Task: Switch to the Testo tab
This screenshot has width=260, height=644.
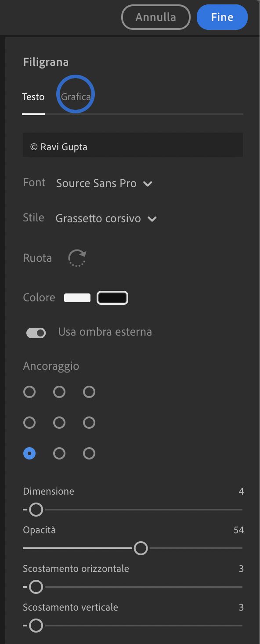Action: [x=33, y=96]
